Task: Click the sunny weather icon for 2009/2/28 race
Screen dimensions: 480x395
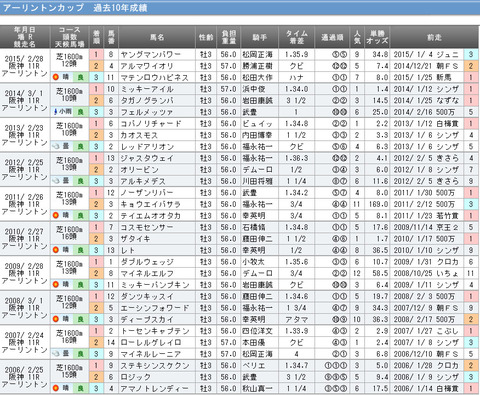Action: coord(56,285)
